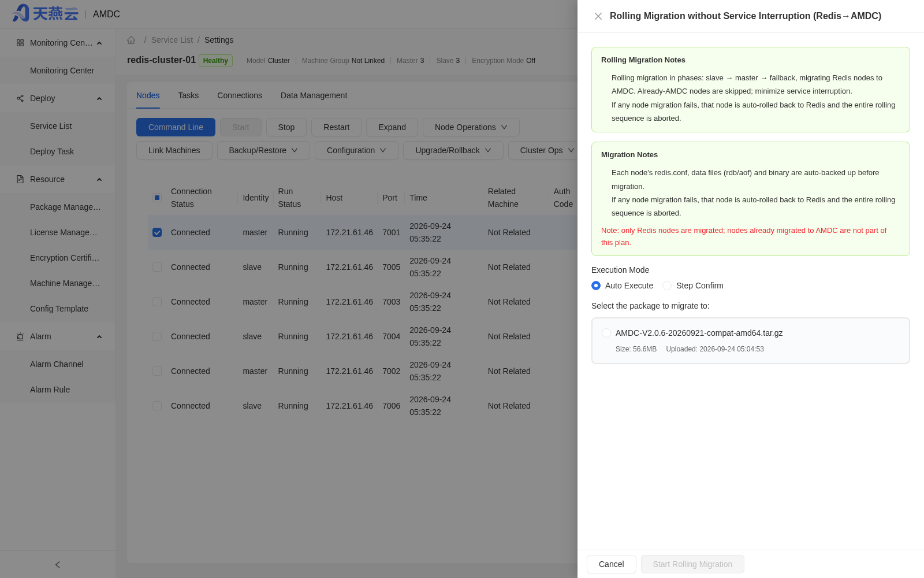Image resolution: width=924 pixels, height=578 pixels.
Task: Click the Deploy share icon in sidebar
Action: click(20, 98)
